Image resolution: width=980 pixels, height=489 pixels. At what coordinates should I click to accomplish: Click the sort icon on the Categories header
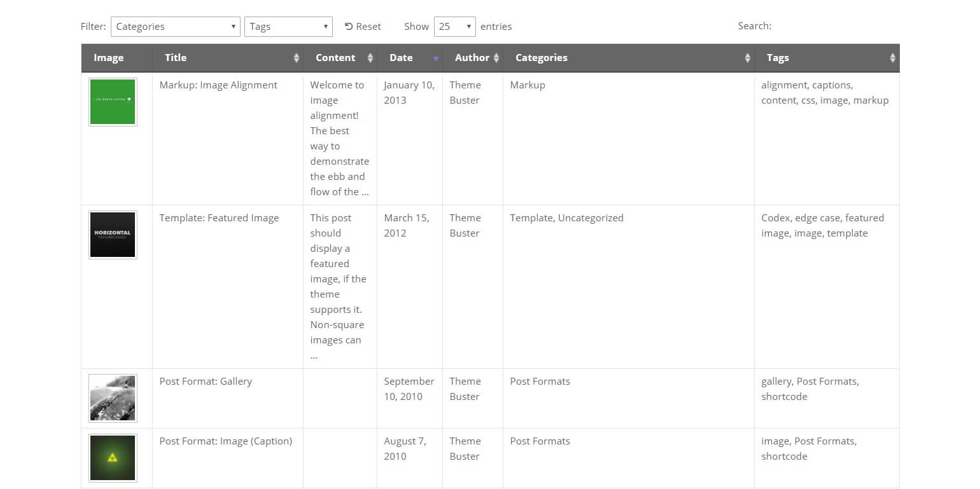[x=746, y=58]
